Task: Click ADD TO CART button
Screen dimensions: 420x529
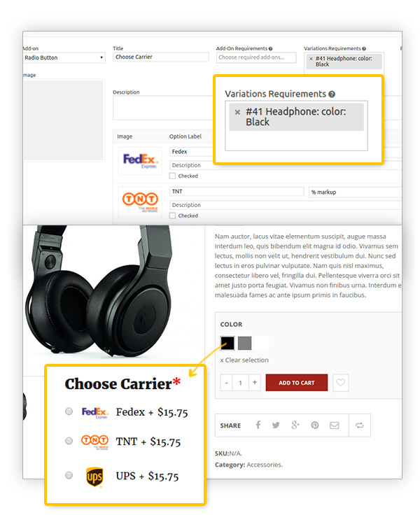Action: pos(296,383)
